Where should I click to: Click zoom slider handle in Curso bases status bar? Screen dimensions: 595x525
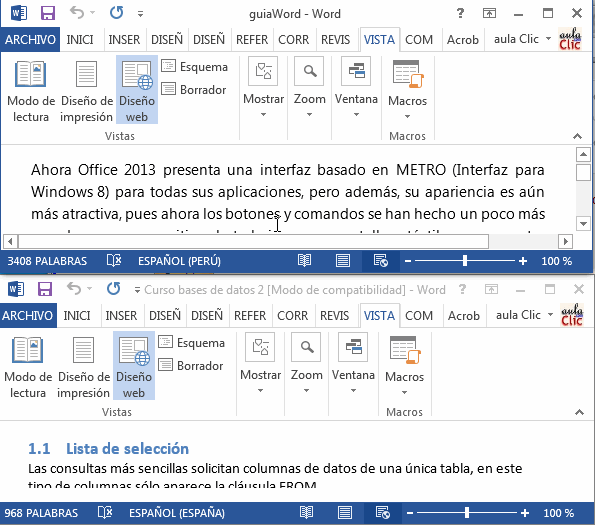click(x=467, y=513)
